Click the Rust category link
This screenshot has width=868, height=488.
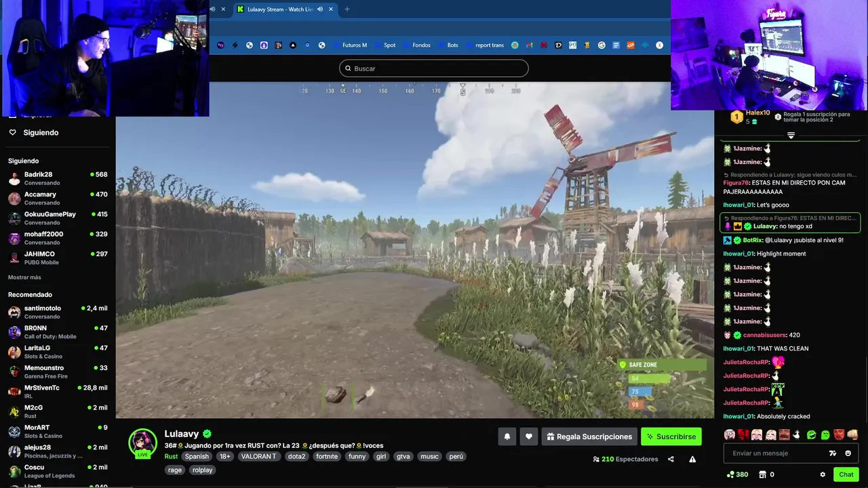171,456
